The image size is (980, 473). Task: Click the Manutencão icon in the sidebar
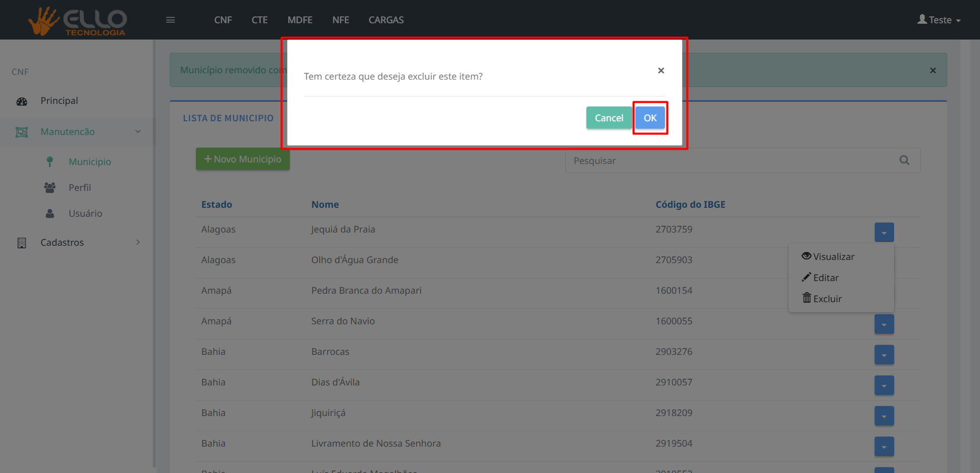tap(22, 132)
